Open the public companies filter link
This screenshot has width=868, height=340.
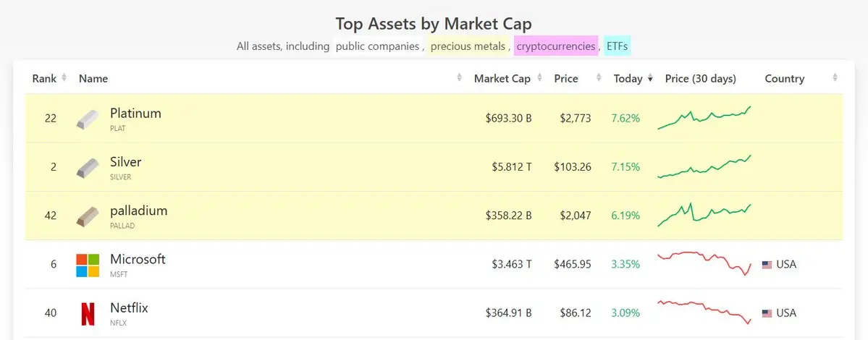click(x=377, y=46)
